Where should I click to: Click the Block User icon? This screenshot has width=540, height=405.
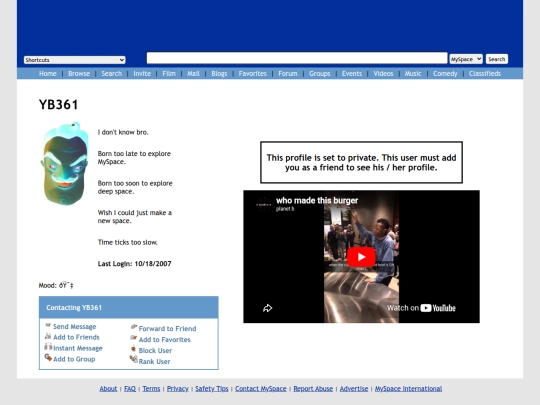[134, 349]
